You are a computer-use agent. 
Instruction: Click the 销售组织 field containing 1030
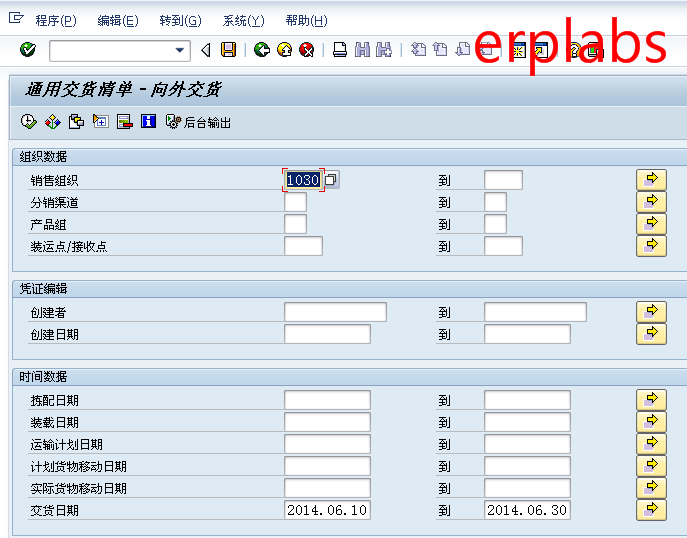point(303,180)
